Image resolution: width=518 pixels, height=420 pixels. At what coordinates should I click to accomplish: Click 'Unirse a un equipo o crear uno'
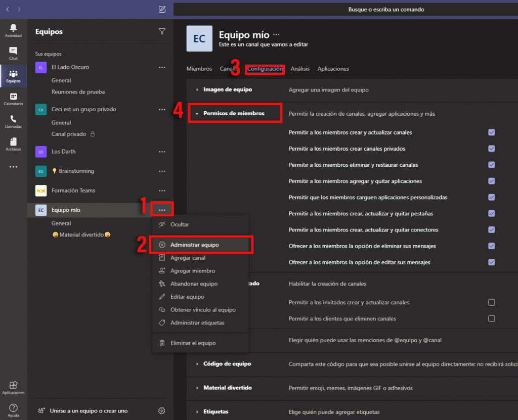89,411
